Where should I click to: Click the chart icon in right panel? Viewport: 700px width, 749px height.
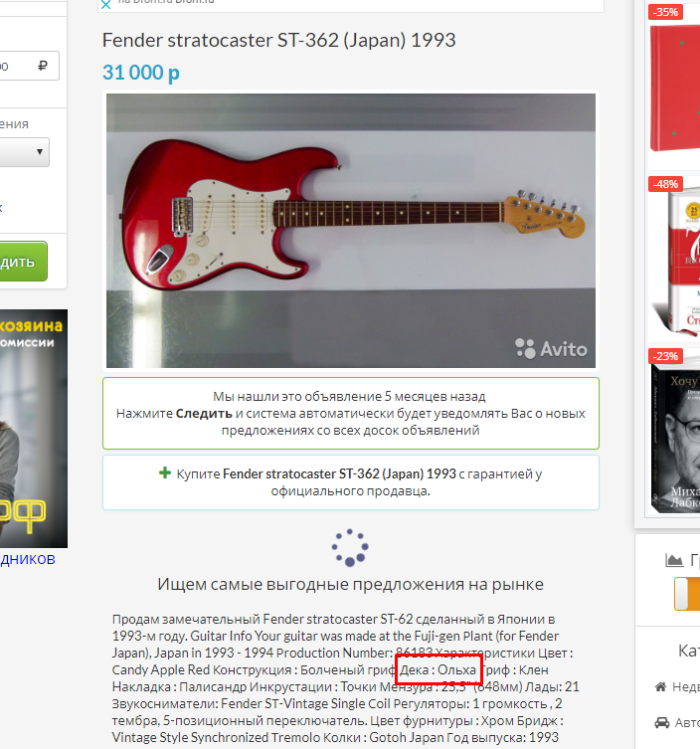pos(674,560)
